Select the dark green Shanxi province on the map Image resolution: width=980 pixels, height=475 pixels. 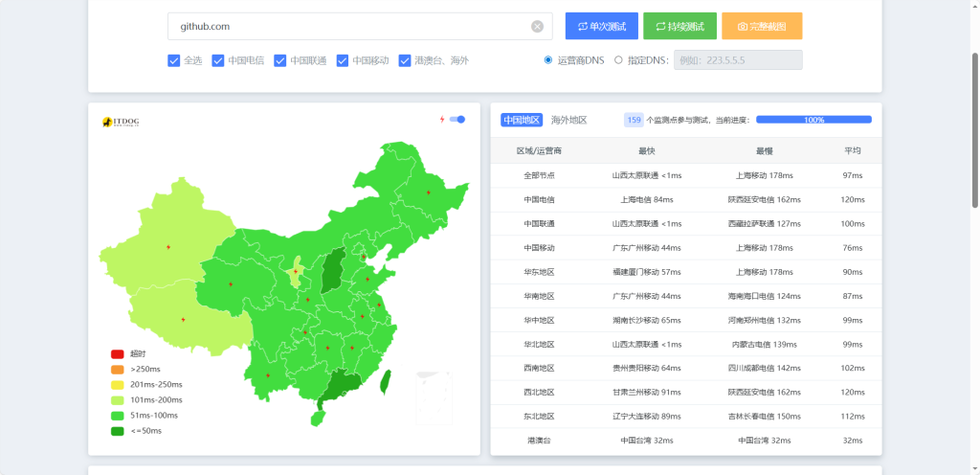click(333, 270)
